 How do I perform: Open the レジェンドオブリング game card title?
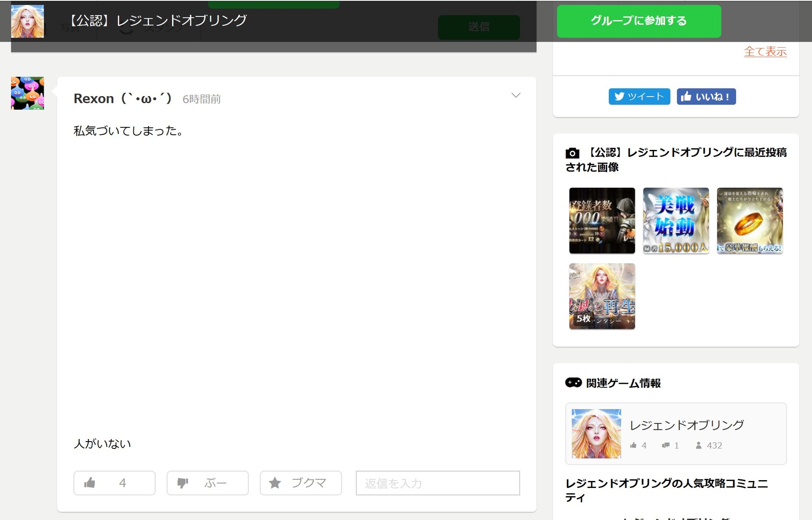687,425
